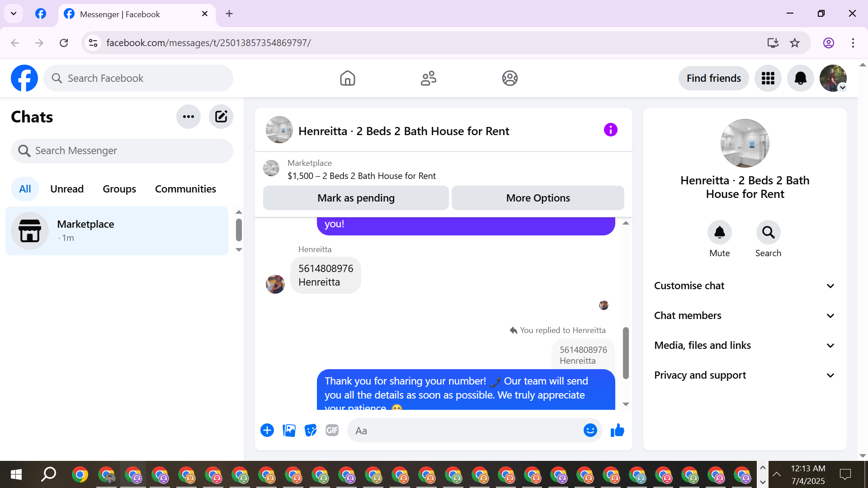Mute this conversation
Image resolution: width=868 pixels, height=488 pixels.
pos(719,233)
